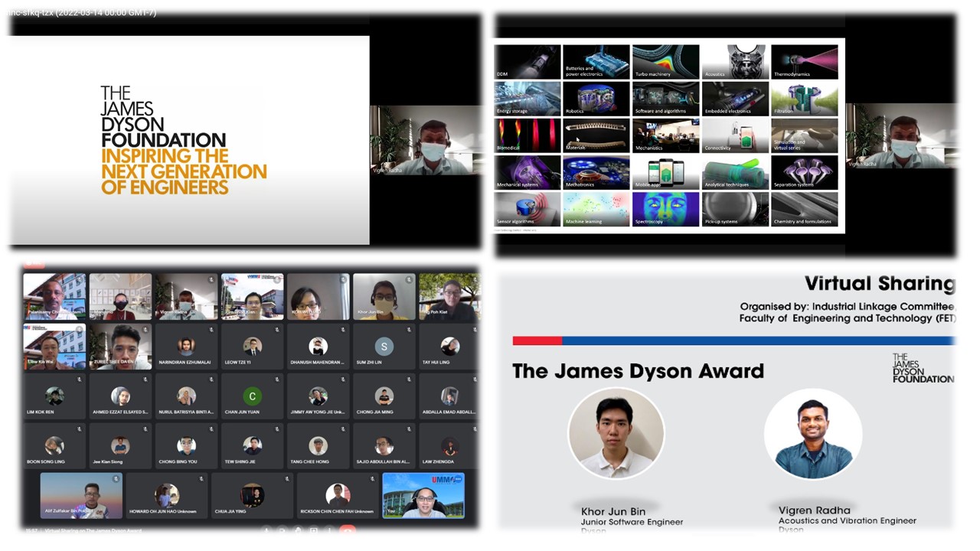Click the presenter video beside the Dyson Foundation slide
The height and width of the screenshot is (551, 980).
426,140
